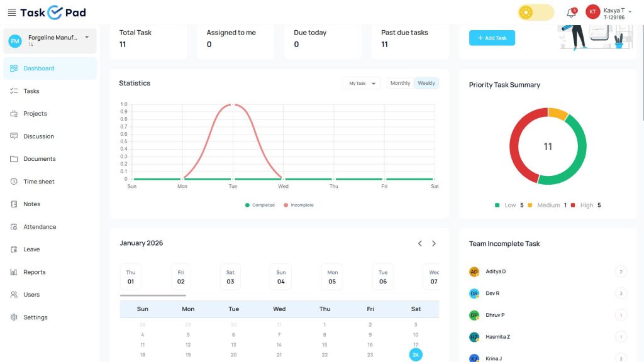Open the Time sheet clock icon
This screenshot has width=644, height=362.
coord(14,182)
